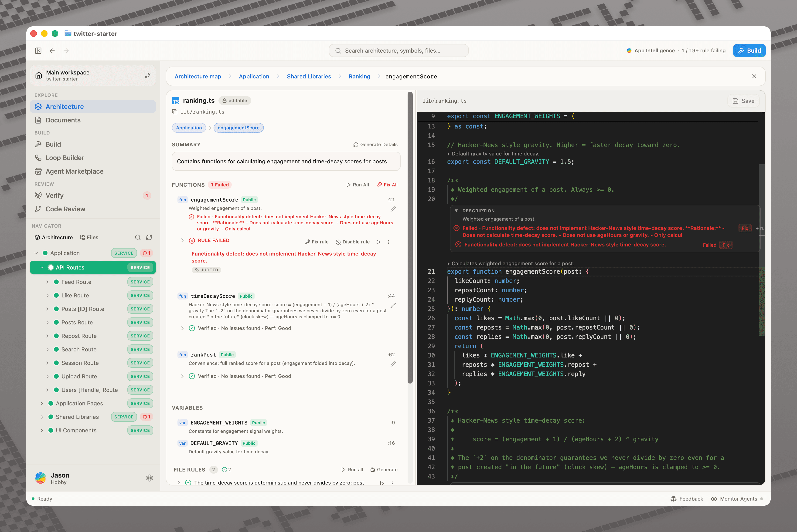Copy the lib/ranking.ts path icon
The height and width of the screenshot is (532, 797).
pyautogui.click(x=174, y=112)
